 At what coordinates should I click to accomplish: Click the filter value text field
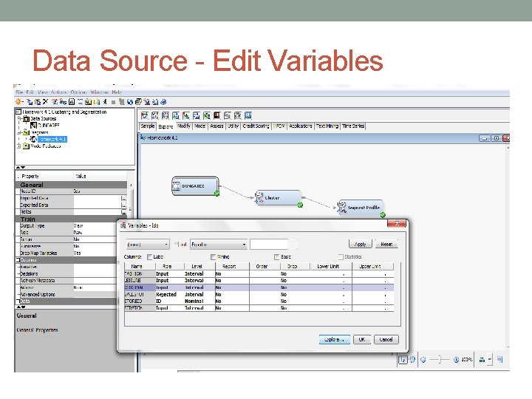(x=269, y=245)
